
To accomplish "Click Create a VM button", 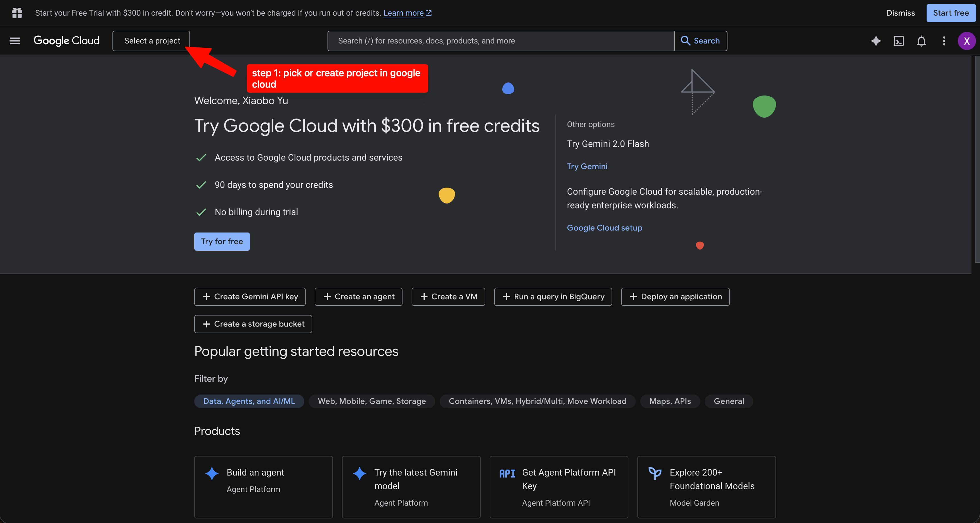I will tap(448, 296).
